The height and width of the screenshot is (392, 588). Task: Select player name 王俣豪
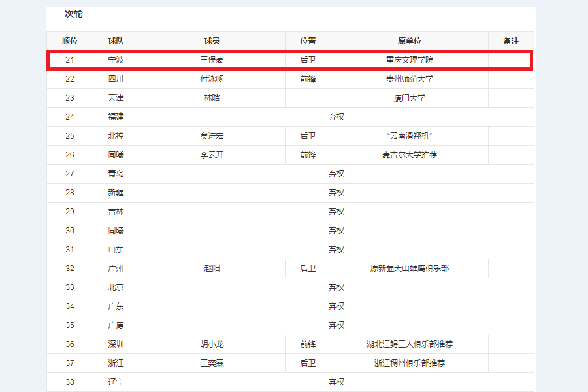[x=212, y=60]
